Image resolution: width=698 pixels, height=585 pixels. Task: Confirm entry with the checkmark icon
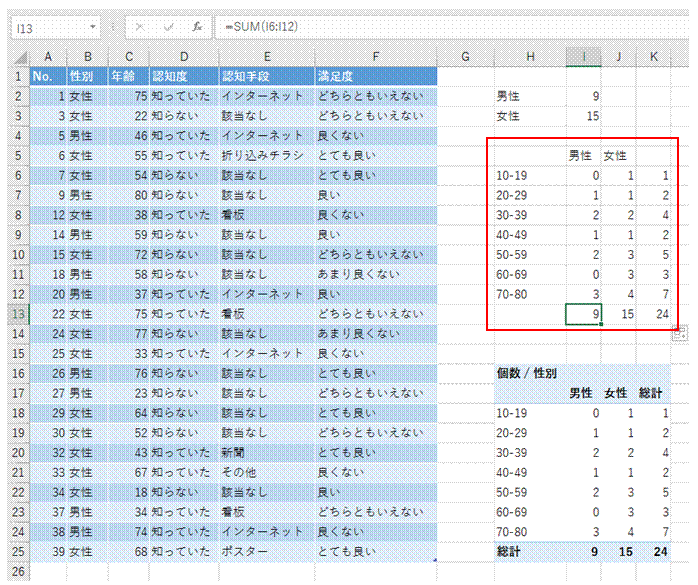tap(168, 28)
